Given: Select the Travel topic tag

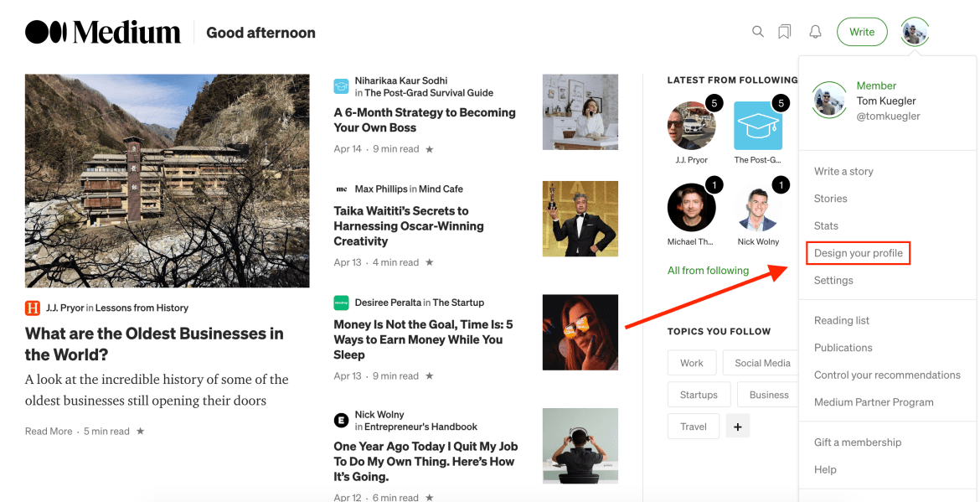Looking at the screenshot, I should coord(693,426).
